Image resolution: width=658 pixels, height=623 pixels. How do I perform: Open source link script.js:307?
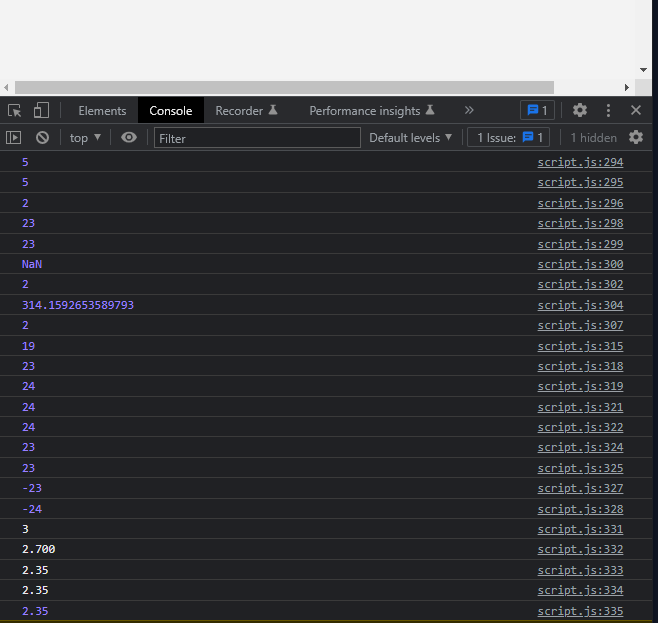click(580, 326)
